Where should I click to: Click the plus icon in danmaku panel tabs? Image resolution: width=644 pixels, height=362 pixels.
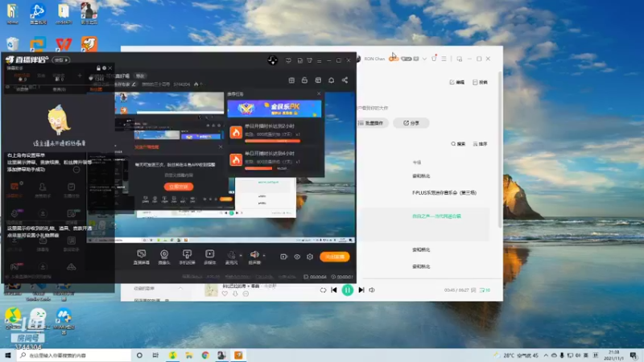pyautogui.click(x=80, y=76)
